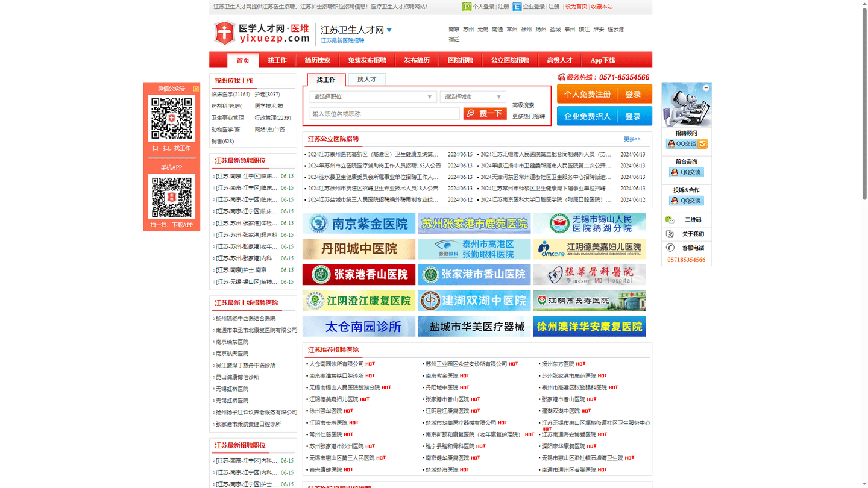Click the 关于我们 icon in side panel

670,234
